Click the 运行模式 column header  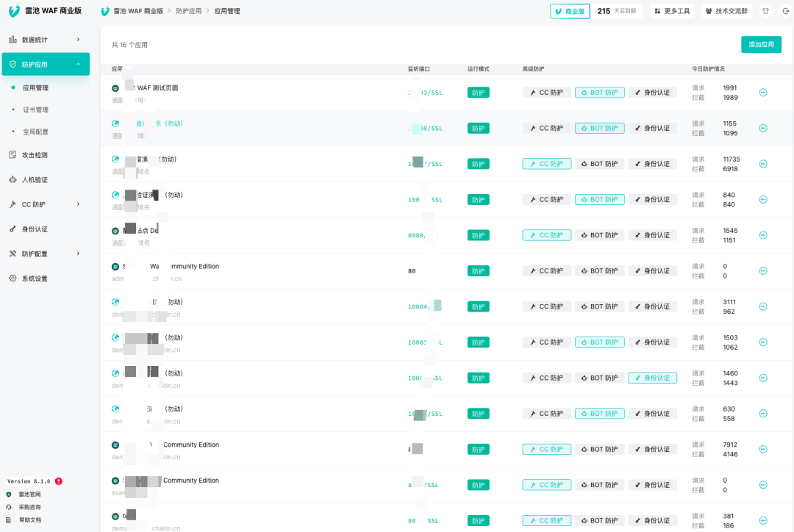pos(478,69)
